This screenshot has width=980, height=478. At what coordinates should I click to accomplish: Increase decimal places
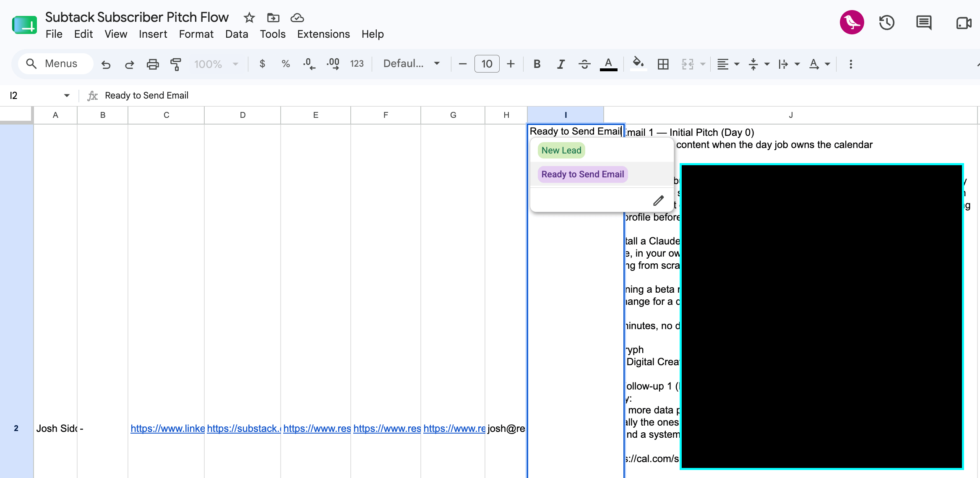click(x=333, y=64)
